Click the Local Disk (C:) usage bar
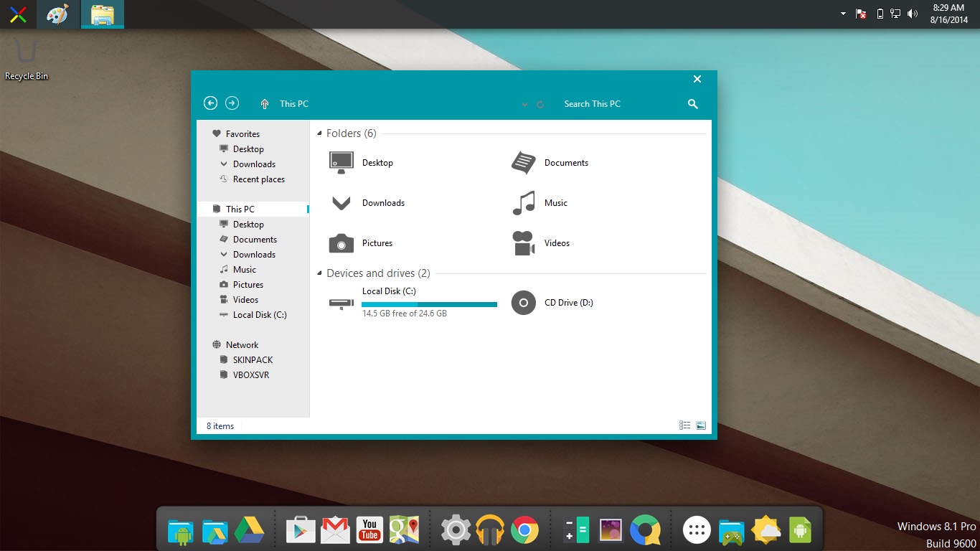The image size is (980, 551). click(x=429, y=304)
